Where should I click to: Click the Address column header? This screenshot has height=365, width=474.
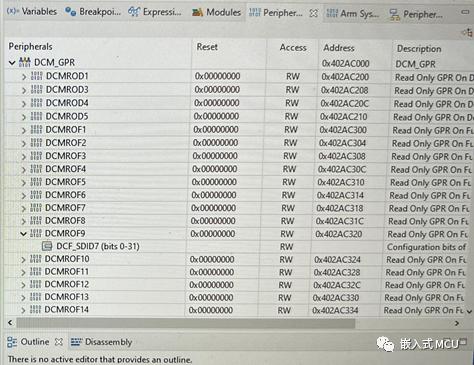click(x=339, y=48)
